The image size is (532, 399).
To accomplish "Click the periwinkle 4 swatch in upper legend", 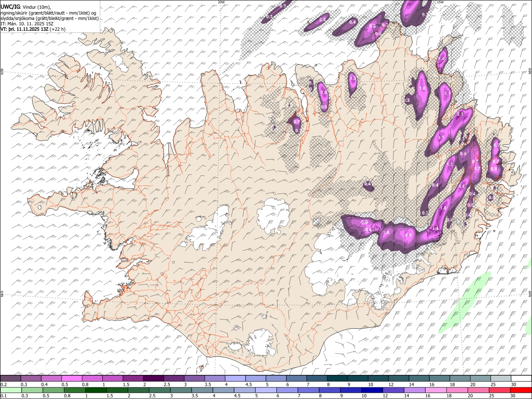I will click(x=235, y=379).
